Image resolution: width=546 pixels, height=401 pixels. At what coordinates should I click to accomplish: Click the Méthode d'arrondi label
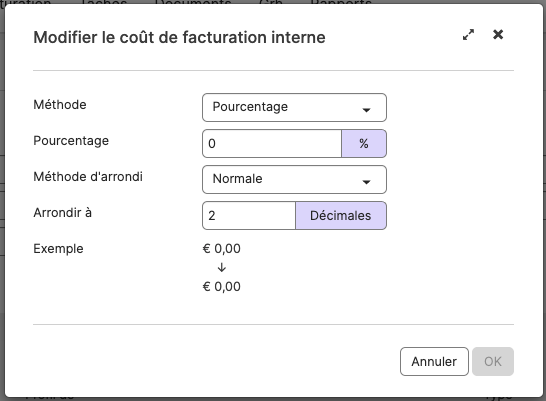(88, 176)
